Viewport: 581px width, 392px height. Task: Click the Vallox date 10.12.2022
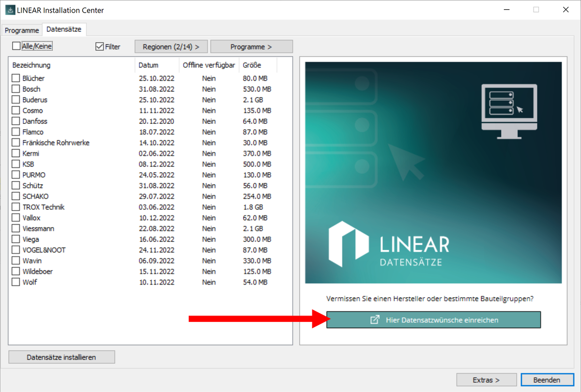(x=156, y=218)
